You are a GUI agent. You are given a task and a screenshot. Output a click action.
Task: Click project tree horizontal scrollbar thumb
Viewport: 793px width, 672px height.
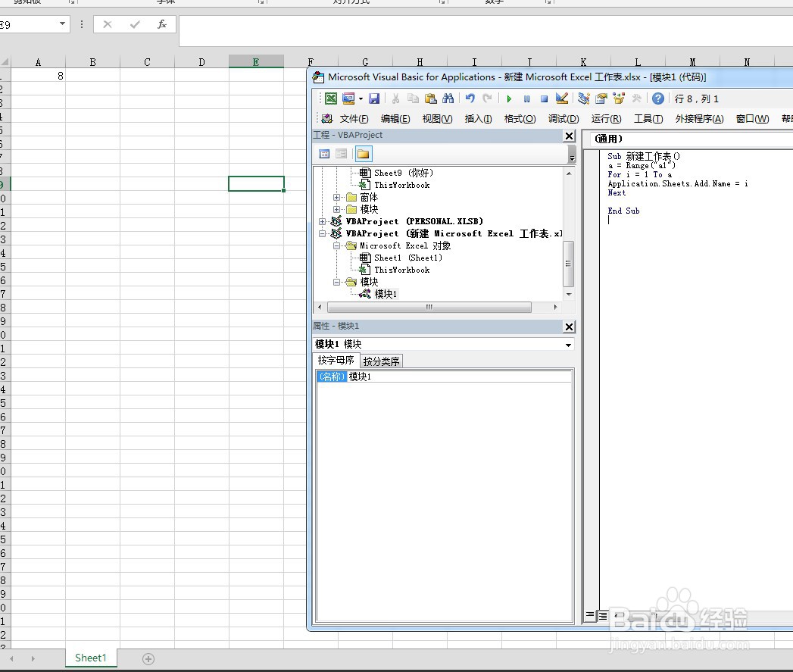pos(429,307)
